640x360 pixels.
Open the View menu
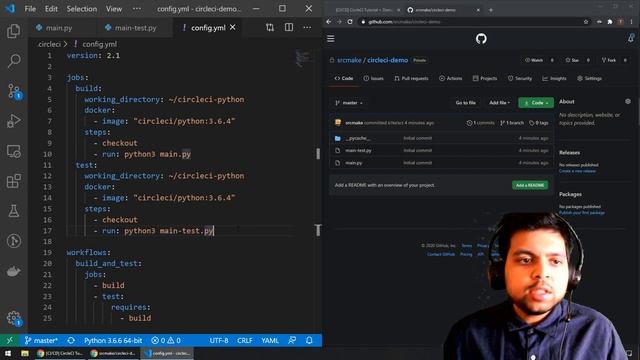pos(114,9)
